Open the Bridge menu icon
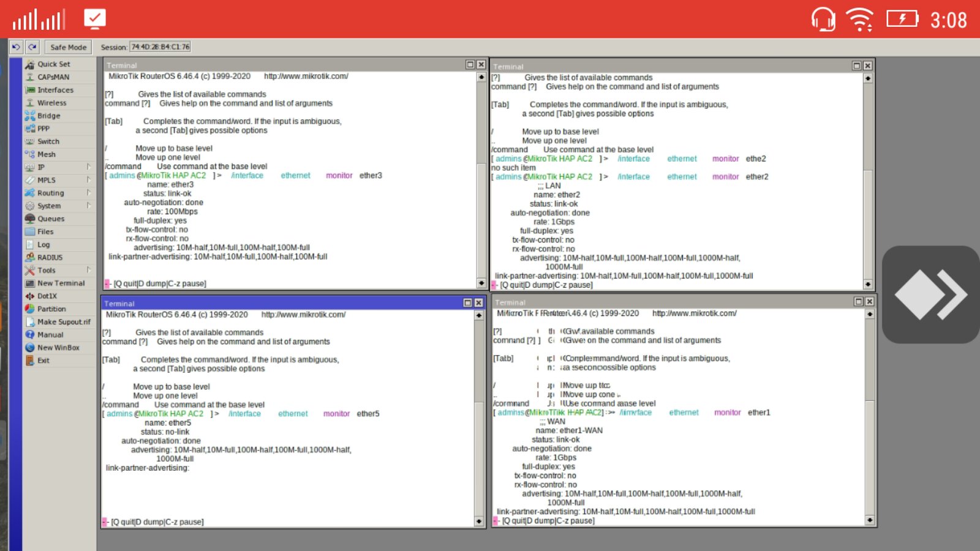The width and height of the screenshot is (980, 551). tap(29, 116)
